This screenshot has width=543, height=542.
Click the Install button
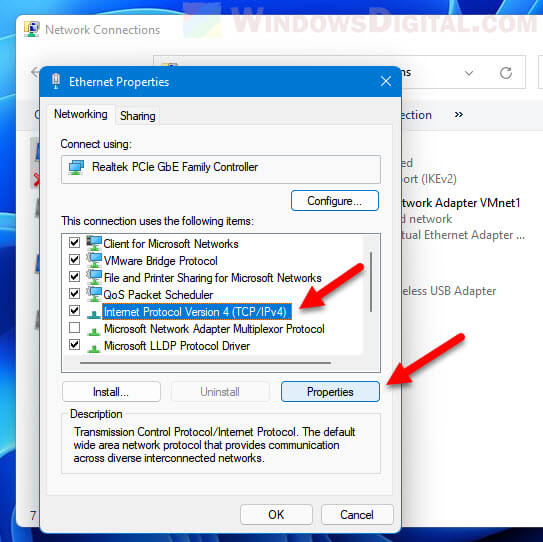pos(111,392)
